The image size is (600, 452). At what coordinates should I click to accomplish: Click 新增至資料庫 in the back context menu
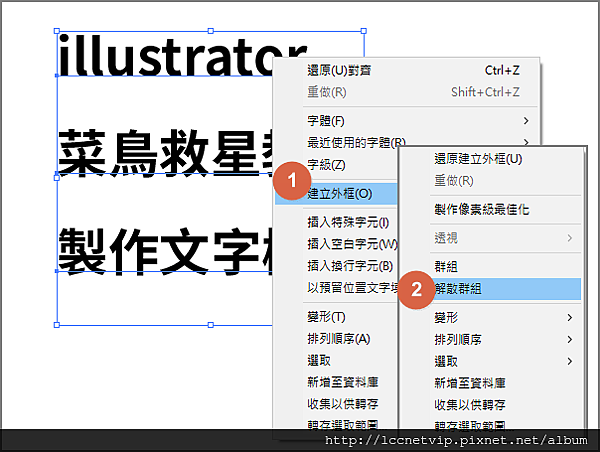click(342, 382)
